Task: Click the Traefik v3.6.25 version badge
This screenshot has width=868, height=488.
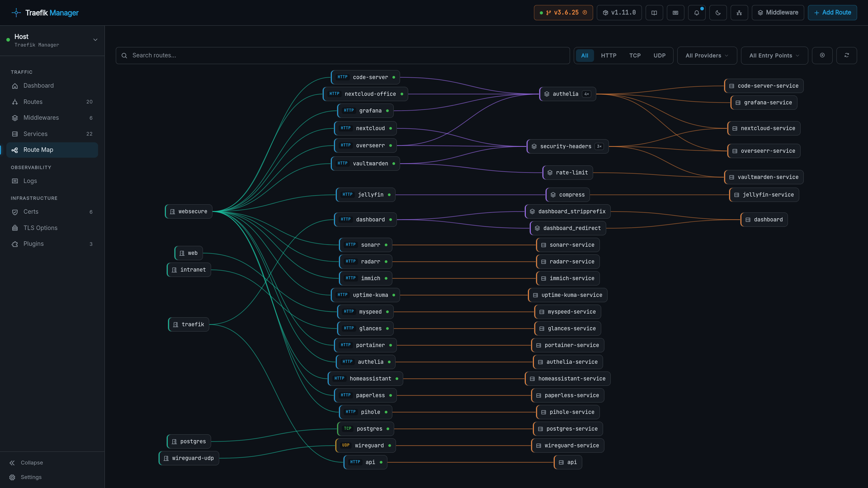Action: [x=563, y=13]
